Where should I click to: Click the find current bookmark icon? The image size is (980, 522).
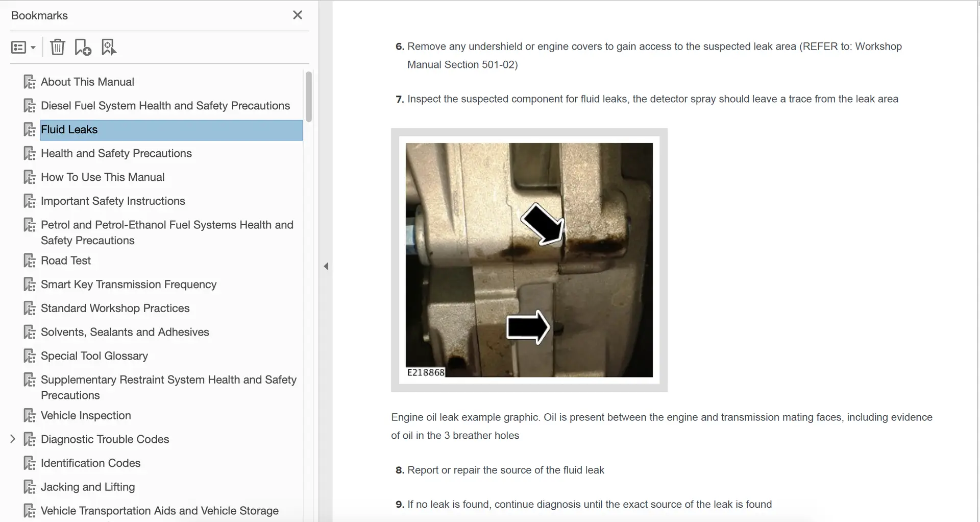point(109,47)
